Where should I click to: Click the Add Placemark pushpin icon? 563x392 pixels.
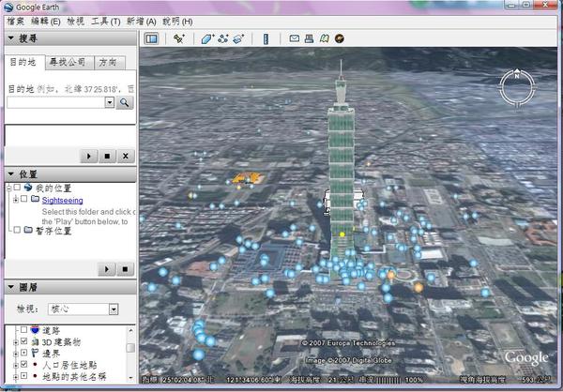[x=179, y=38]
